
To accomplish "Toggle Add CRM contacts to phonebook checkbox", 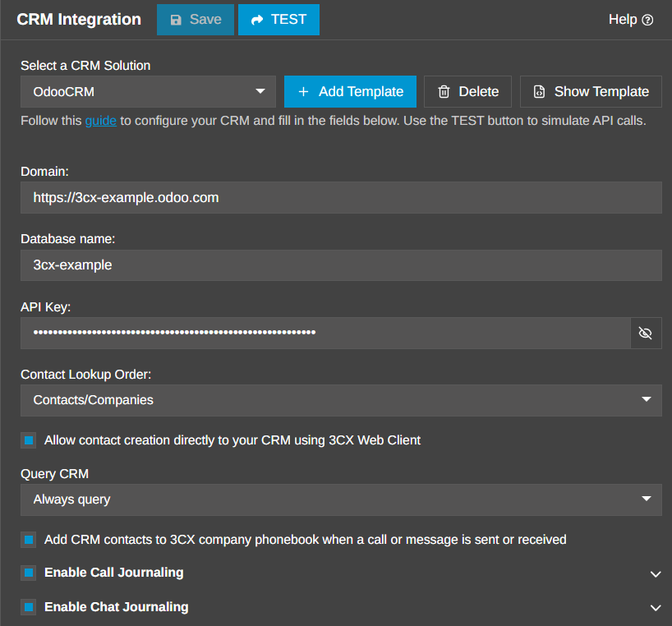I will [29, 540].
